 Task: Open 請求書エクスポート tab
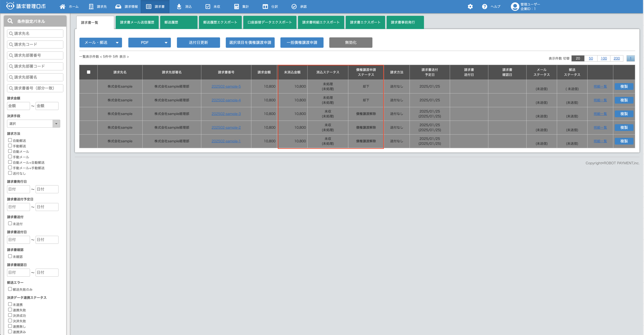pyautogui.click(x=365, y=22)
